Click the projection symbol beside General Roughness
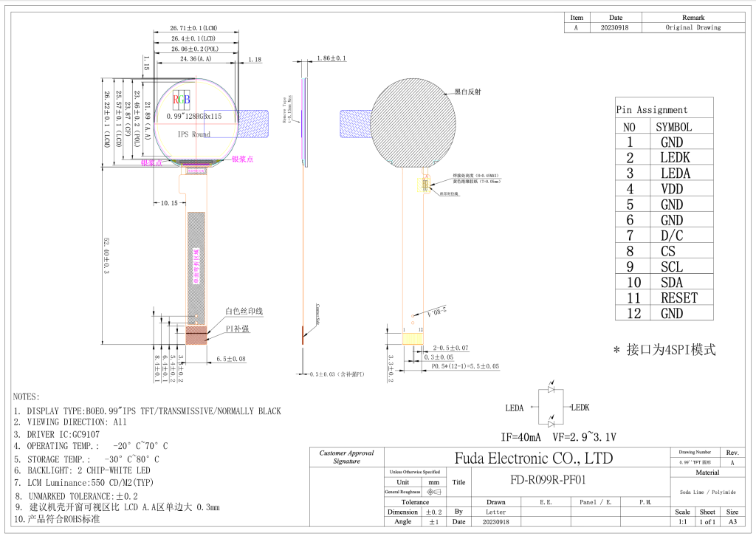 coord(435,491)
